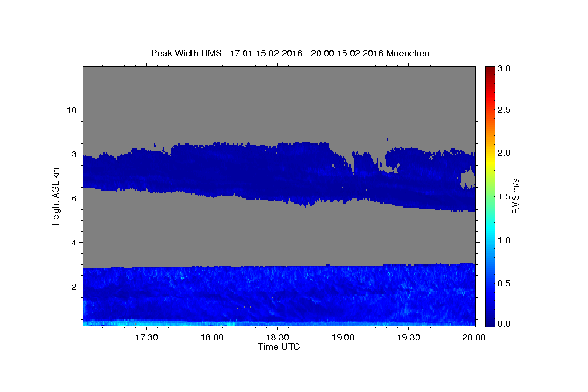Select the 20:00 time axis label
The height and width of the screenshot is (392, 588).
point(473,337)
